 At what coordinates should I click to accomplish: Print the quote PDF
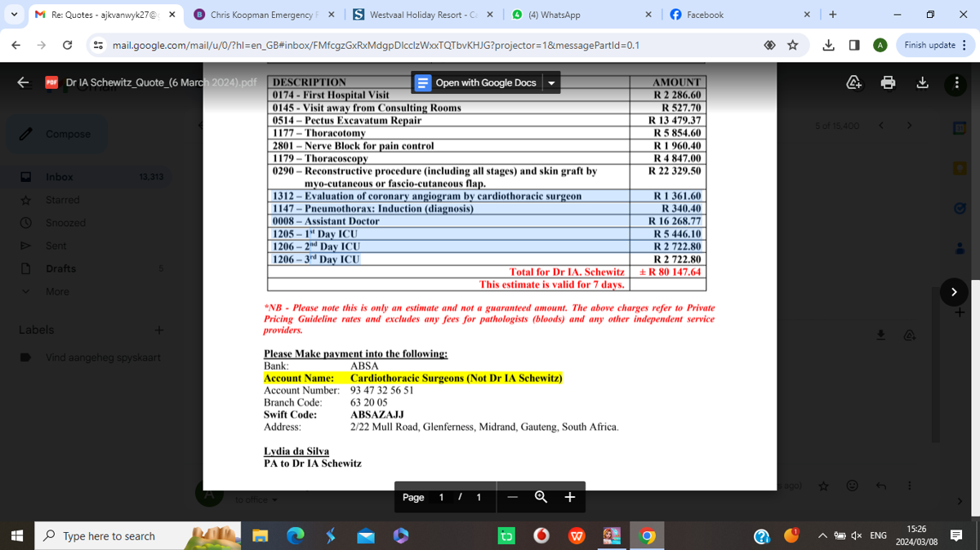click(889, 82)
